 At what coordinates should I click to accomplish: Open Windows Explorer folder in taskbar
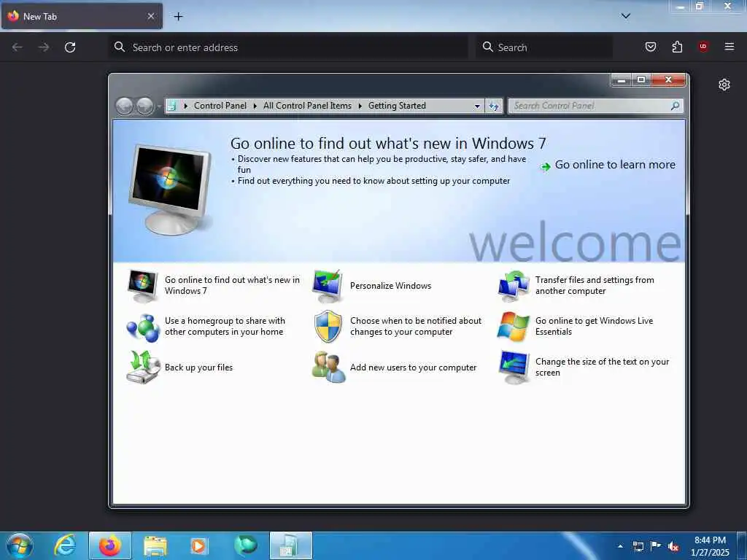click(x=155, y=546)
